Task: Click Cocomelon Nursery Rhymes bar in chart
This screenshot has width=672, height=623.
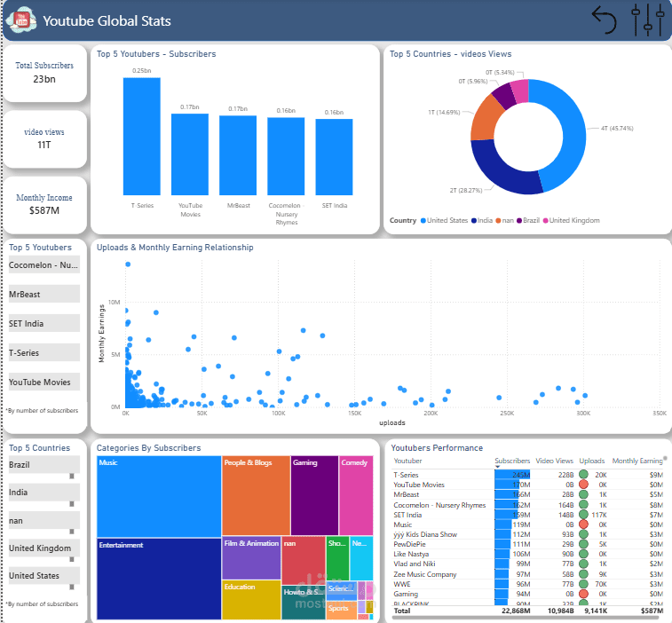Action: point(286,156)
